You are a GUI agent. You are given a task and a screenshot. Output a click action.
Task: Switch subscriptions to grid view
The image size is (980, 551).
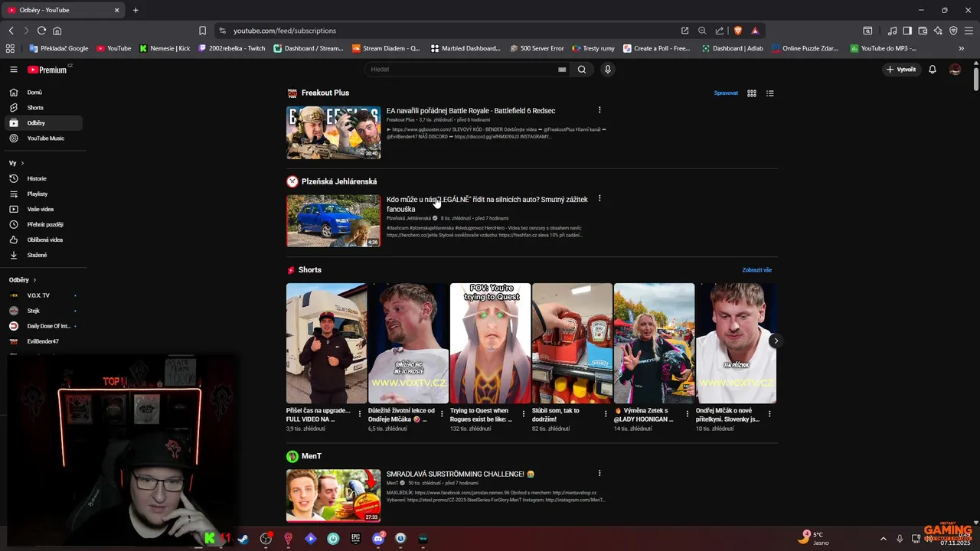pos(752,93)
